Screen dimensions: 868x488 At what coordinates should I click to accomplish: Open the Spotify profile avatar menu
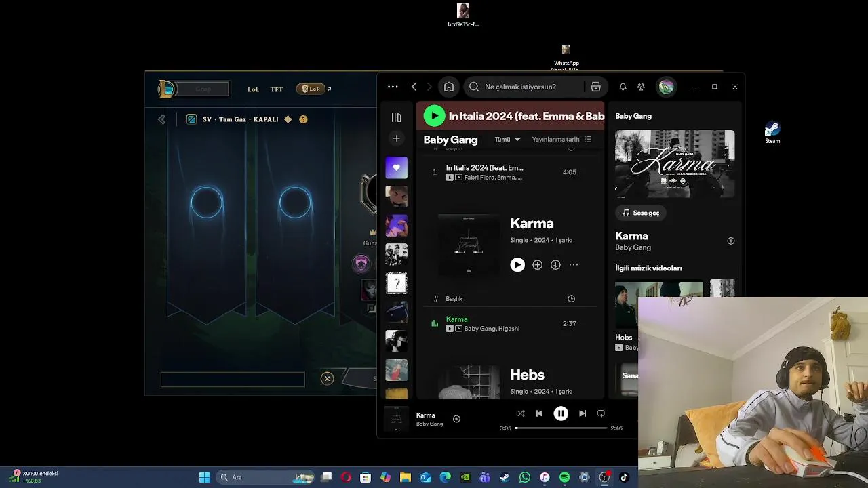[667, 87]
